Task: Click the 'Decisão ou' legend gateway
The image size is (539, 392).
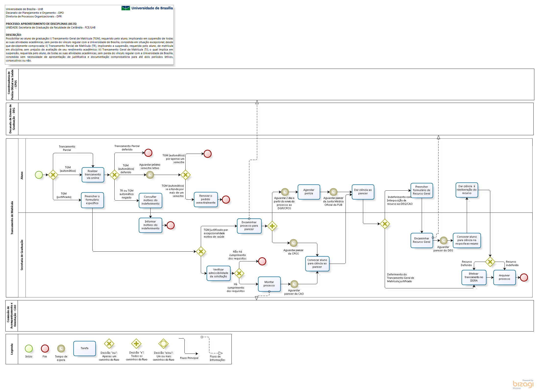Action: [x=109, y=344]
